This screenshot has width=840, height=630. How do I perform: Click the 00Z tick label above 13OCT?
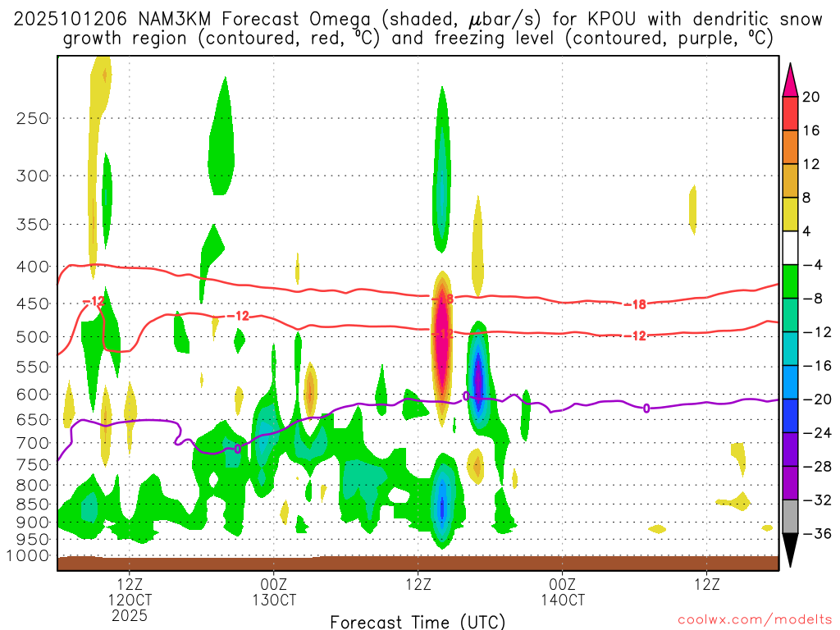click(x=274, y=584)
